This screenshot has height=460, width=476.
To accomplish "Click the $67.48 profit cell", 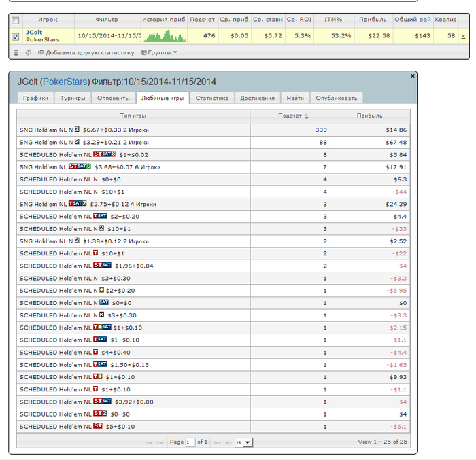I will click(x=370, y=142).
